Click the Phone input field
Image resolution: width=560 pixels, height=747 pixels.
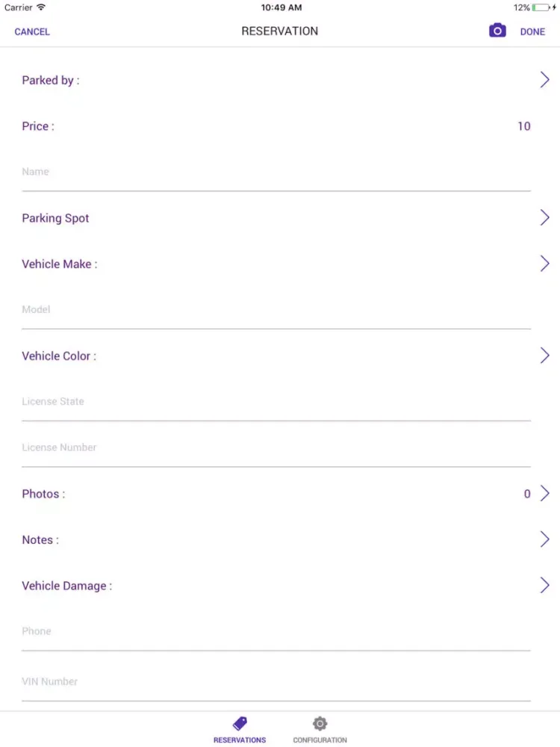(x=276, y=632)
